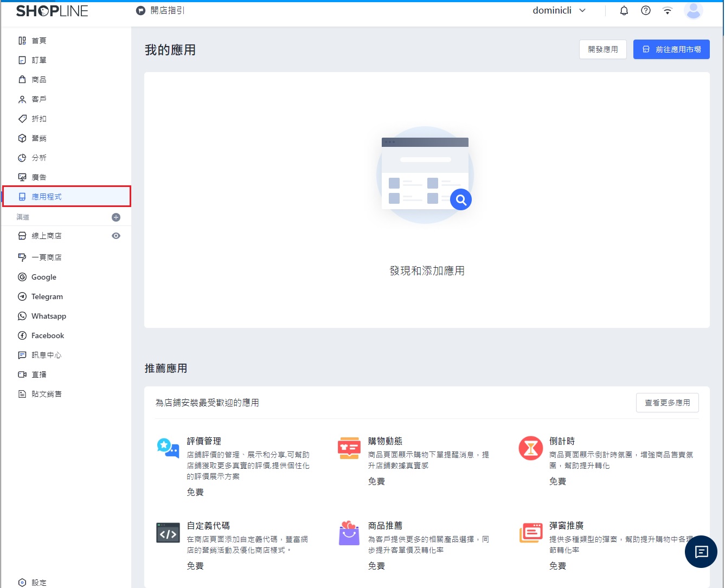Click the 分析 pie chart icon
The height and width of the screenshot is (588, 725).
click(22, 158)
